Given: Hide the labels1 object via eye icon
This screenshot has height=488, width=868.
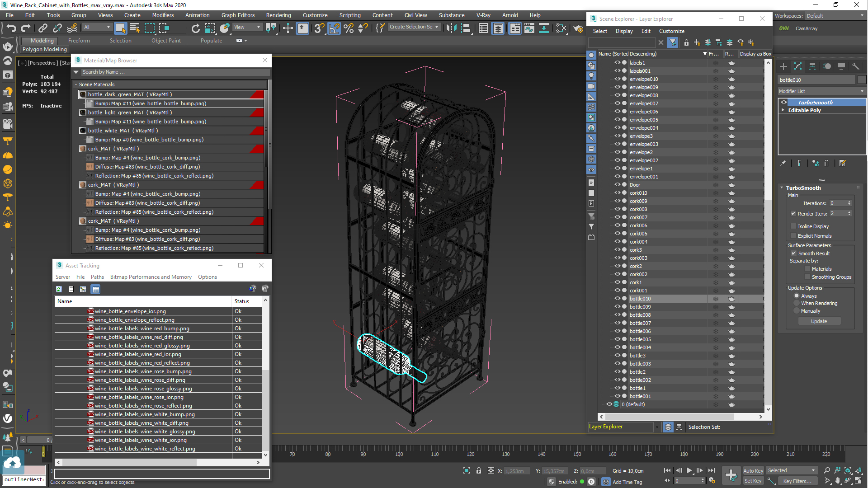Looking at the screenshot, I should coord(617,63).
